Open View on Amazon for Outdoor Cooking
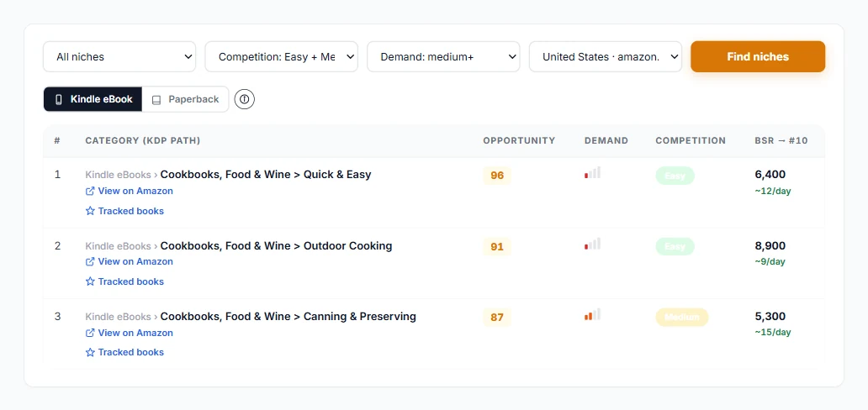Image resolution: width=868 pixels, height=410 pixels. coord(129,262)
